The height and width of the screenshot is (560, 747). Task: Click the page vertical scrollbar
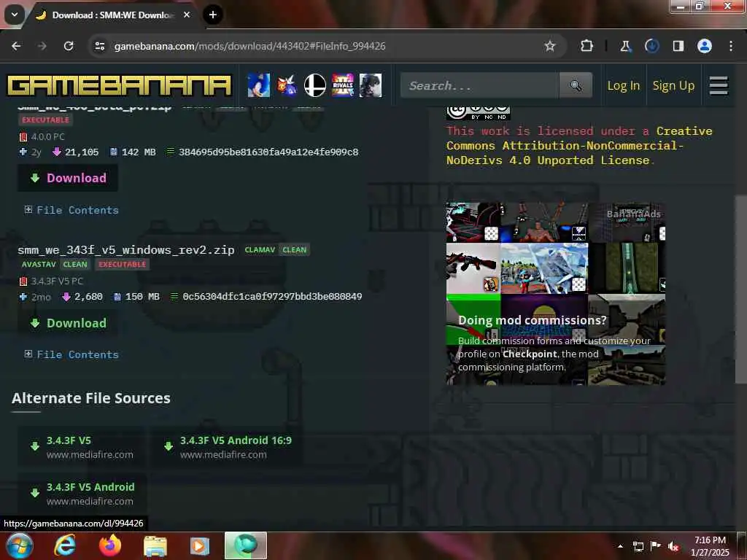tap(741, 288)
